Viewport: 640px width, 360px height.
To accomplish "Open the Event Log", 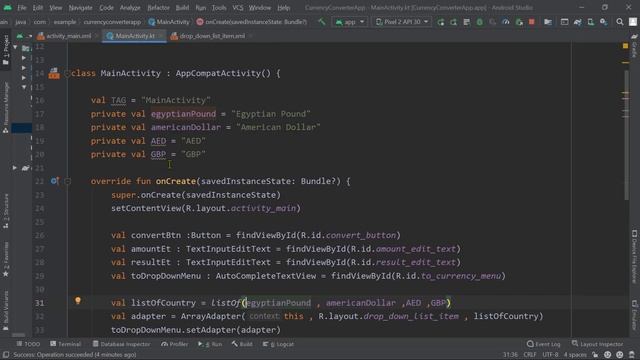I will point(543,344).
